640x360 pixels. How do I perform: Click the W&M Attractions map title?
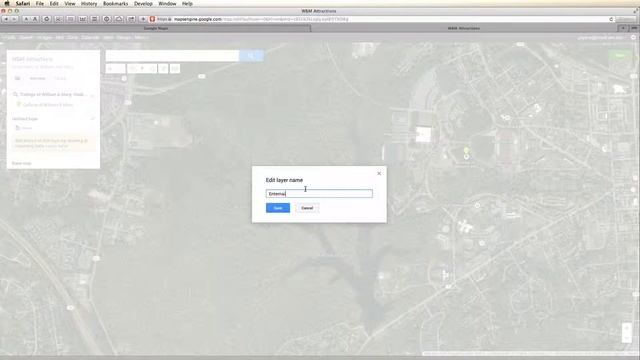[32, 59]
